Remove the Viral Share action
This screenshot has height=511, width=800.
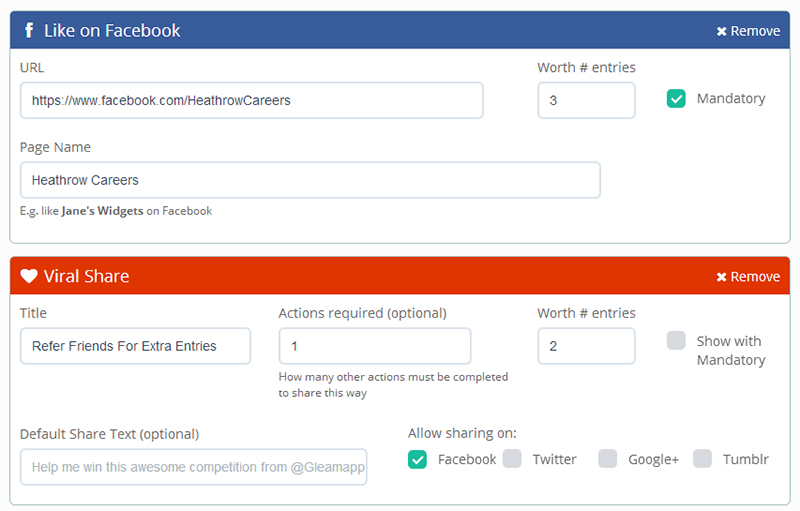point(748,277)
